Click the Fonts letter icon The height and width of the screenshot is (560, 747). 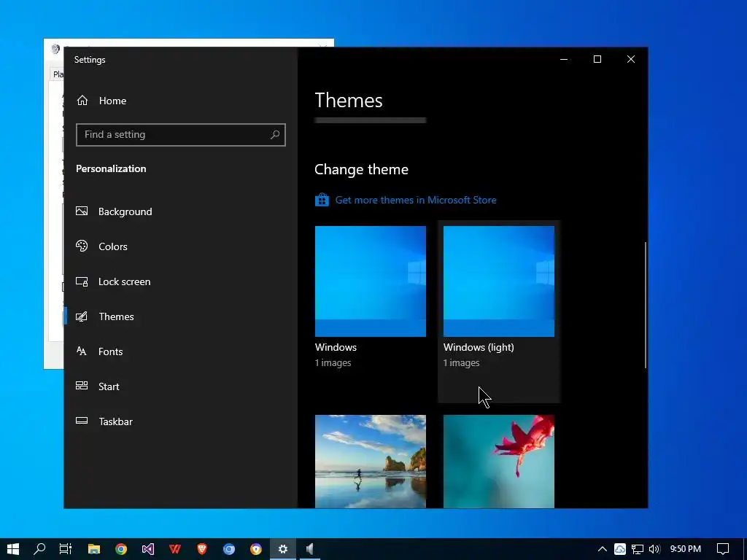click(x=82, y=351)
